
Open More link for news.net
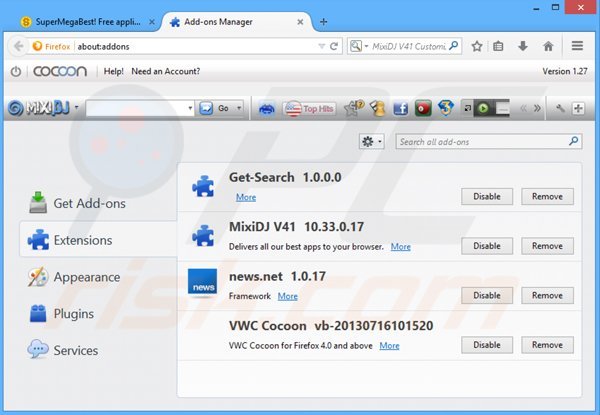tap(288, 296)
